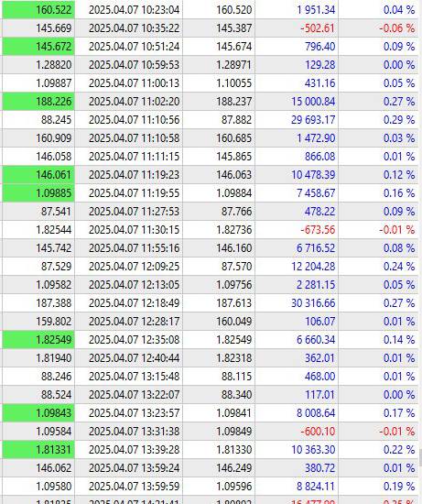Click the profit value 478.22
The height and width of the screenshot is (504, 422).
[319, 211]
